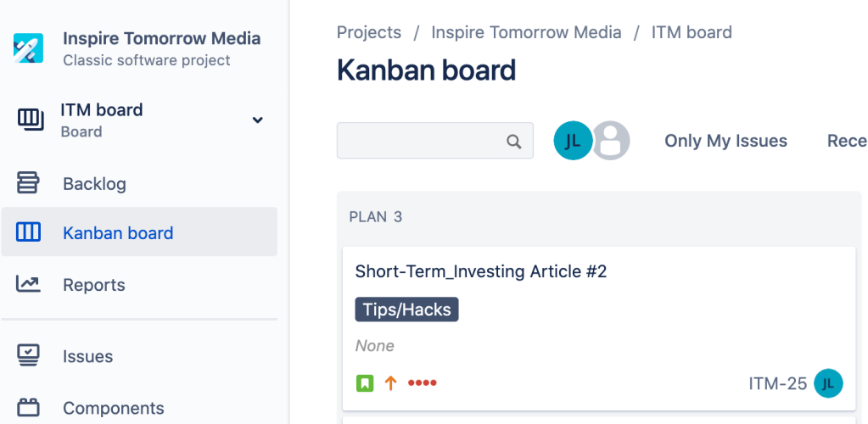Click the Inspire Tomorrow Media project rocket icon
868x424 pixels.
28,47
